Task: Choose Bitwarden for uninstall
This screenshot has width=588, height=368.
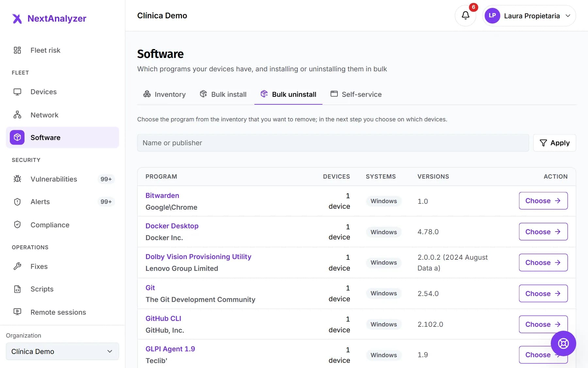Action: [543, 201]
